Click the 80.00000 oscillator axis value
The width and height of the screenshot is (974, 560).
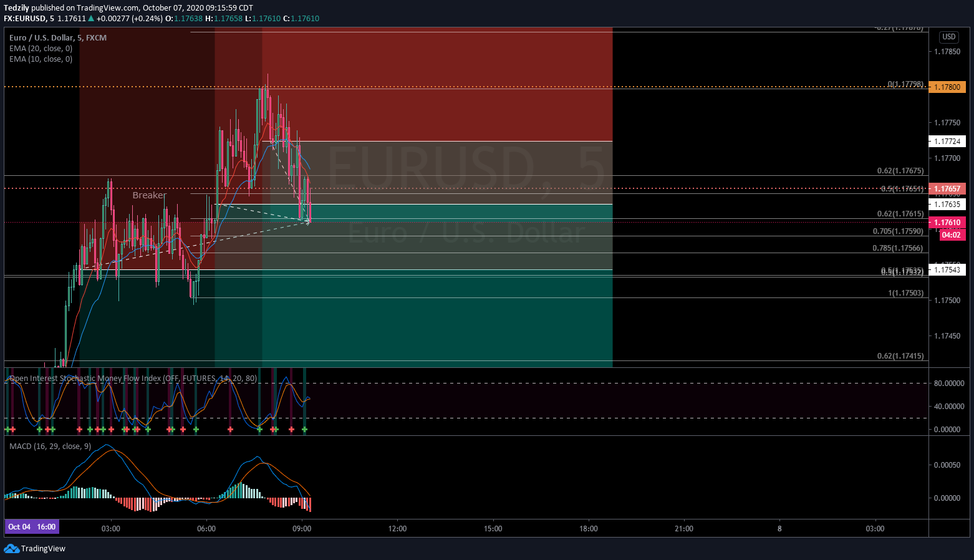click(948, 384)
